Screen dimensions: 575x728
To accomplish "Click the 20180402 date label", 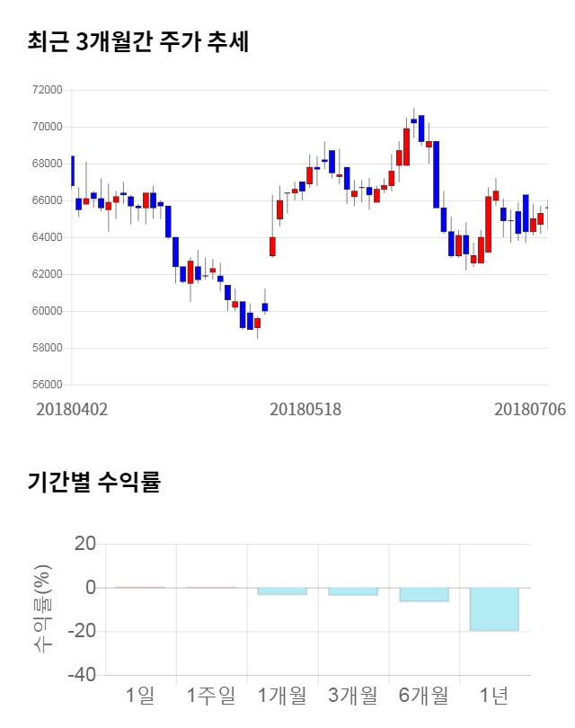I will (x=72, y=409).
